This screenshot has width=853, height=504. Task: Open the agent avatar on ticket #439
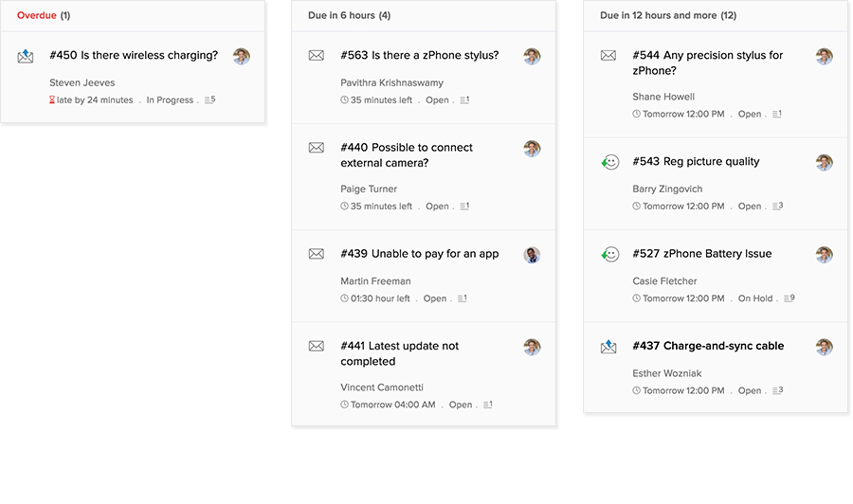(532, 255)
